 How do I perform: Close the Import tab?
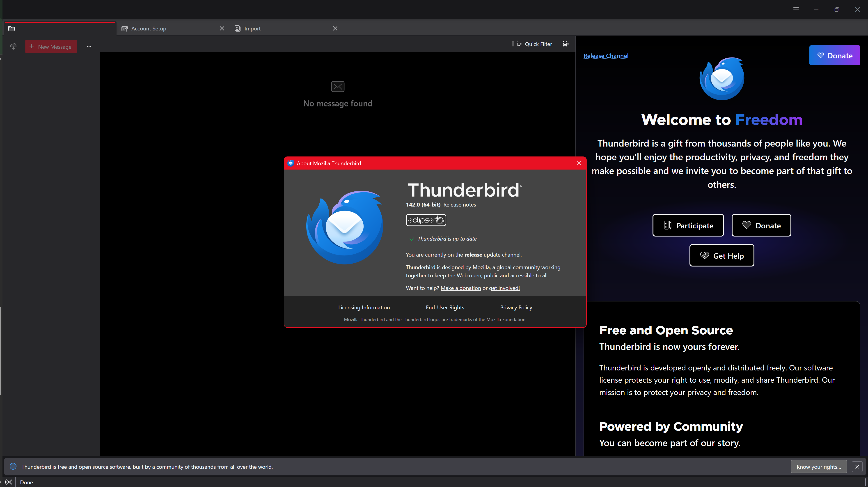tap(335, 29)
